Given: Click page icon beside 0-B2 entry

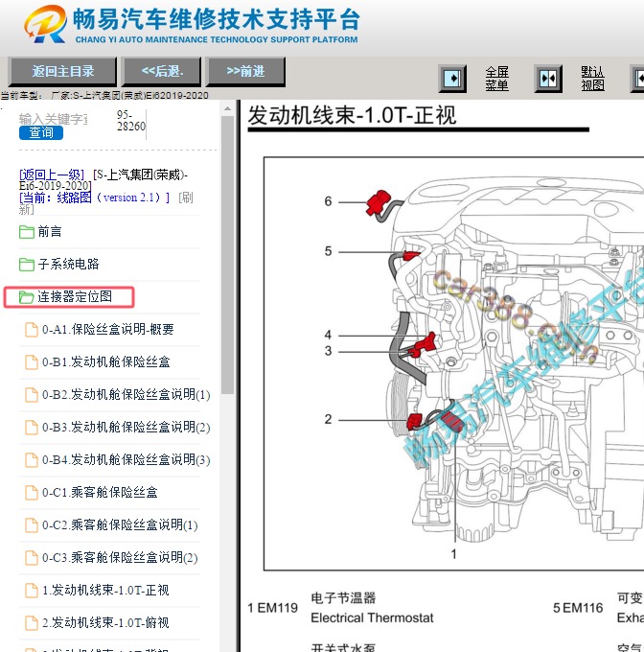Looking at the screenshot, I should [32, 395].
